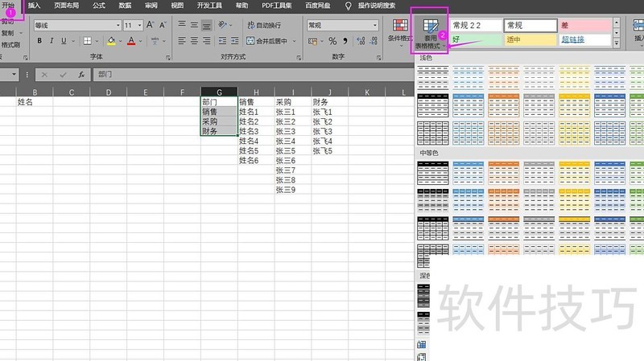Click Format as Table (套用表格格式) icon
Screen dimensions: 644x361
(429, 32)
